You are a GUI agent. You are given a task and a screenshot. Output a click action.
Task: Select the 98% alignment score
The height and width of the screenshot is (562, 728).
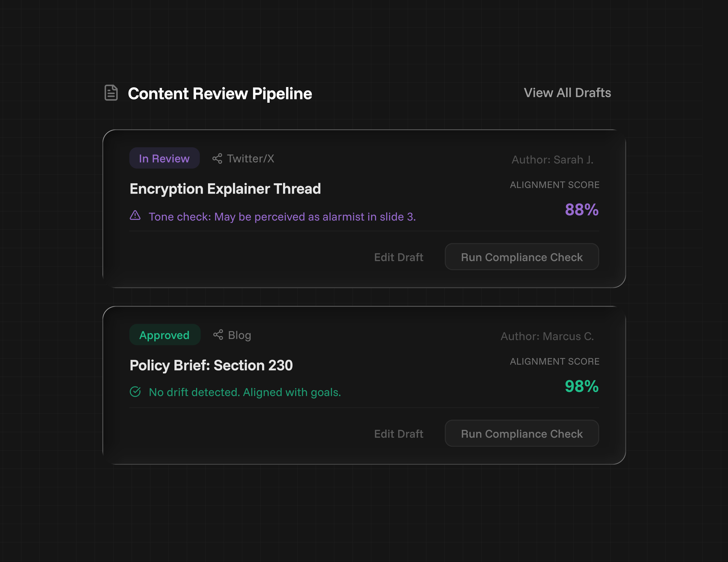(582, 387)
